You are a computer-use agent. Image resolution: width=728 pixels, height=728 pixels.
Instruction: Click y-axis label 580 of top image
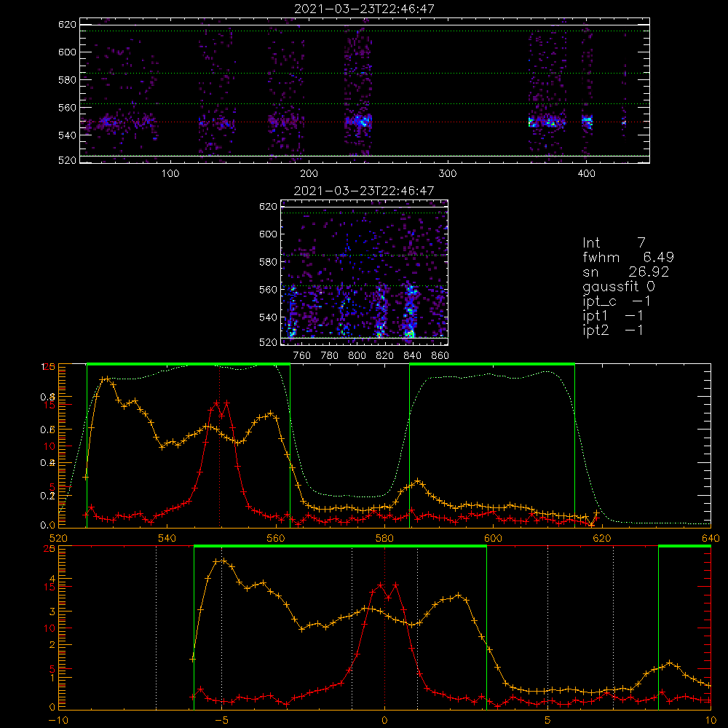point(67,80)
